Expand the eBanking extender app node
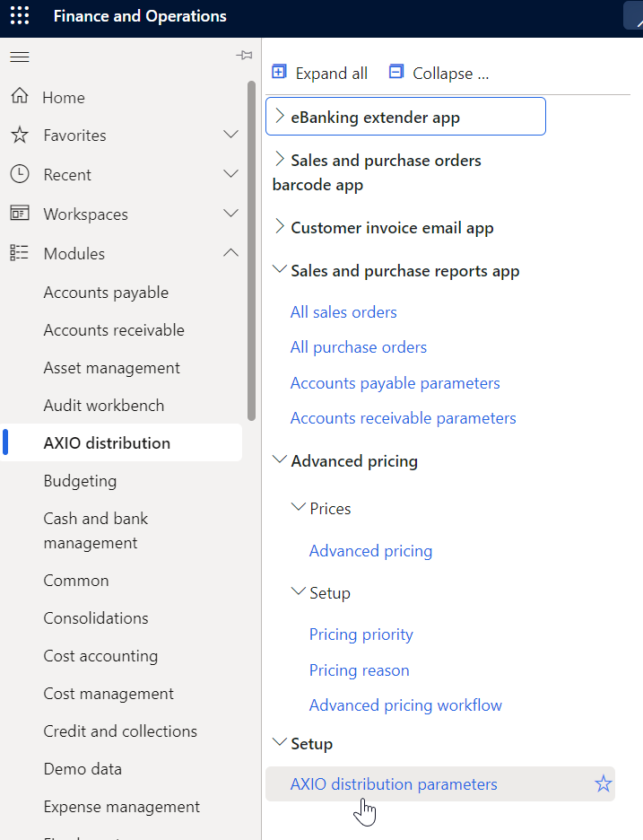 pyautogui.click(x=280, y=116)
